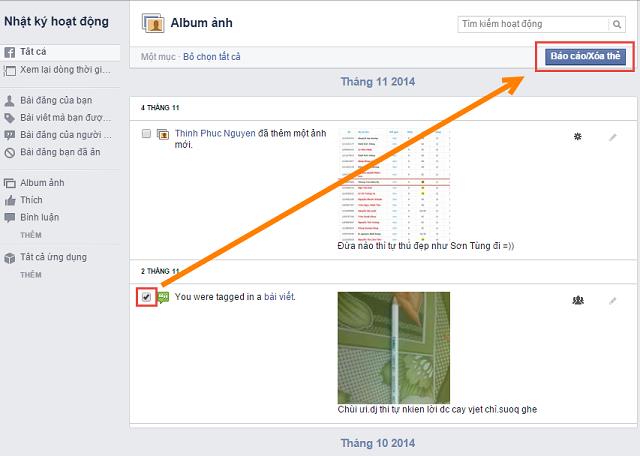Expand THÊM under Bình luận

(x=31, y=235)
